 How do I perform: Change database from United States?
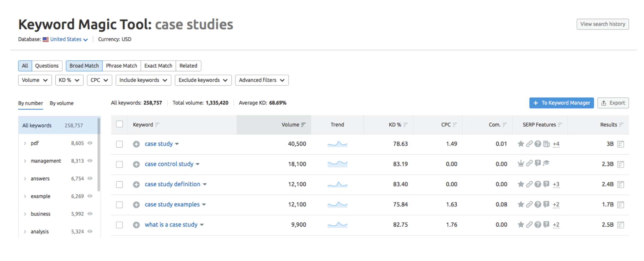point(69,39)
